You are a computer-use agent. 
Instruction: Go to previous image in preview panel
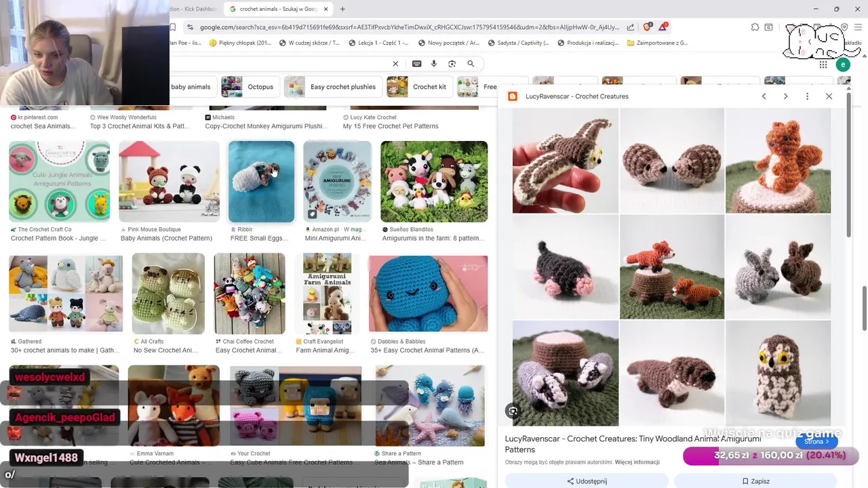(x=764, y=96)
